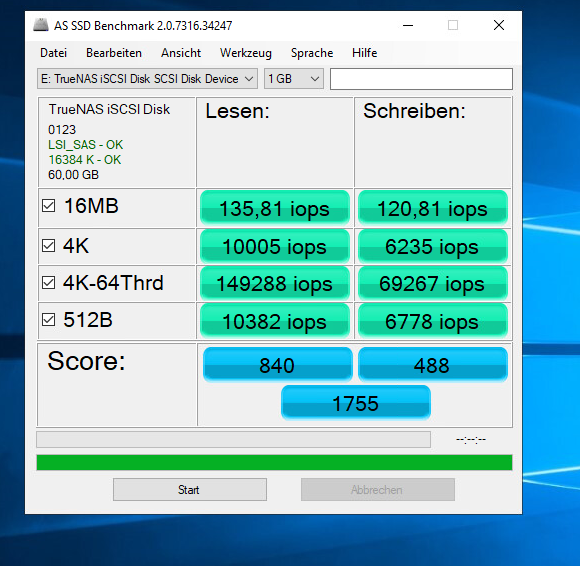Minimize the AS SSD Benchmark window
The height and width of the screenshot is (566, 580).
pyautogui.click(x=408, y=25)
